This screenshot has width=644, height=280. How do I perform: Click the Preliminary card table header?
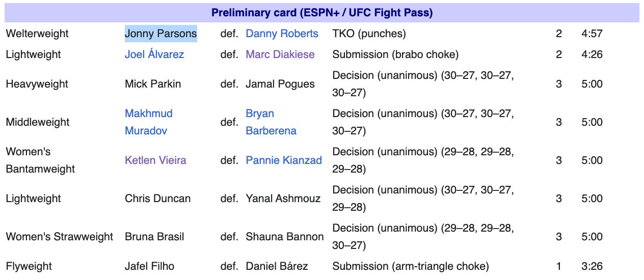tap(322, 13)
